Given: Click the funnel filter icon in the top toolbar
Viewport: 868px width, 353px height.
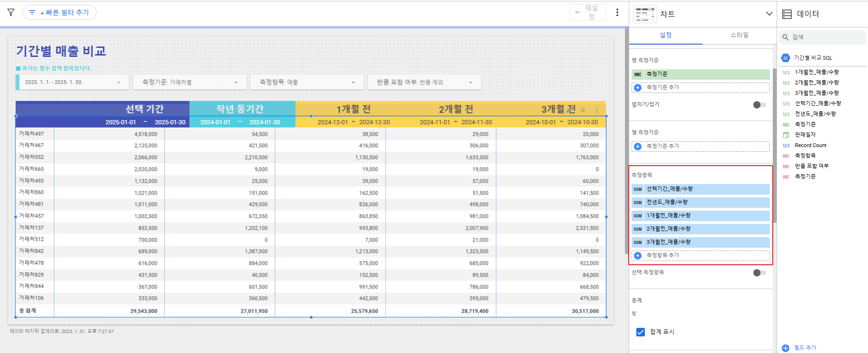Looking at the screenshot, I should coord(11,12).
